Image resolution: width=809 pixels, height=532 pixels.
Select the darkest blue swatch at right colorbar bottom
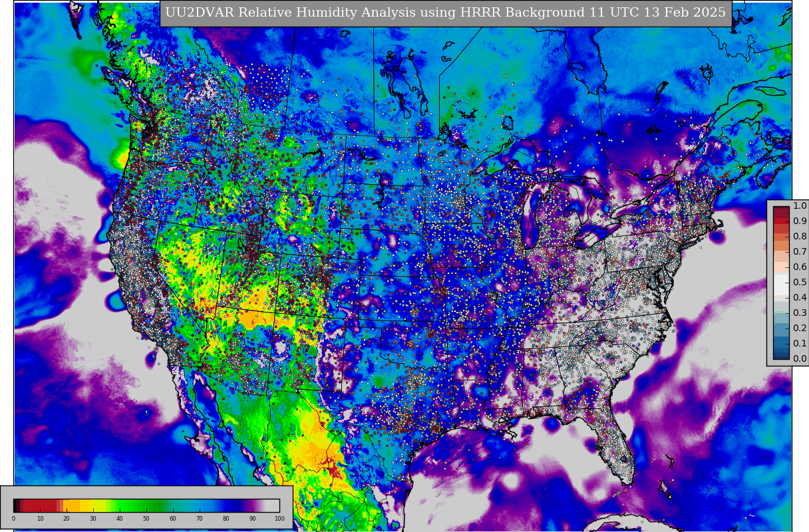(781, 355)
